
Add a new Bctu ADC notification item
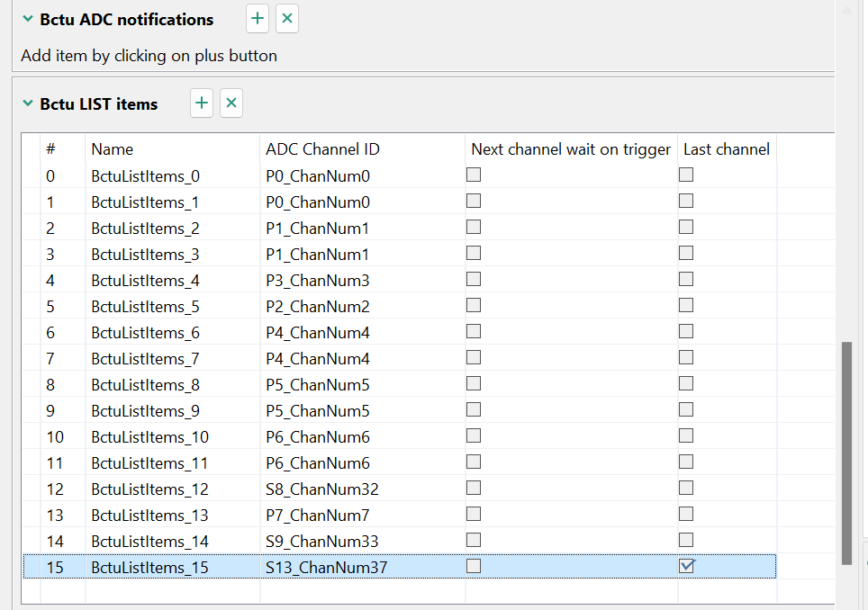point(258,19)
